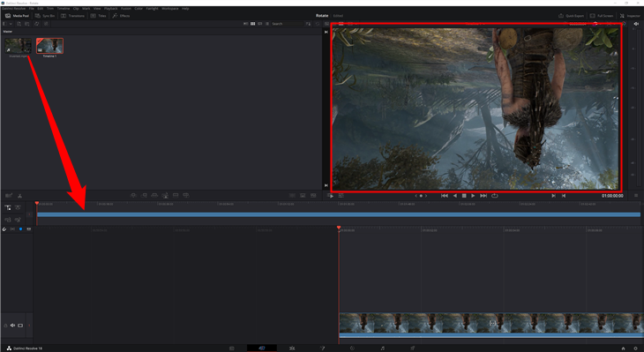Open the Media Pool panel

[x=17, y=16]
